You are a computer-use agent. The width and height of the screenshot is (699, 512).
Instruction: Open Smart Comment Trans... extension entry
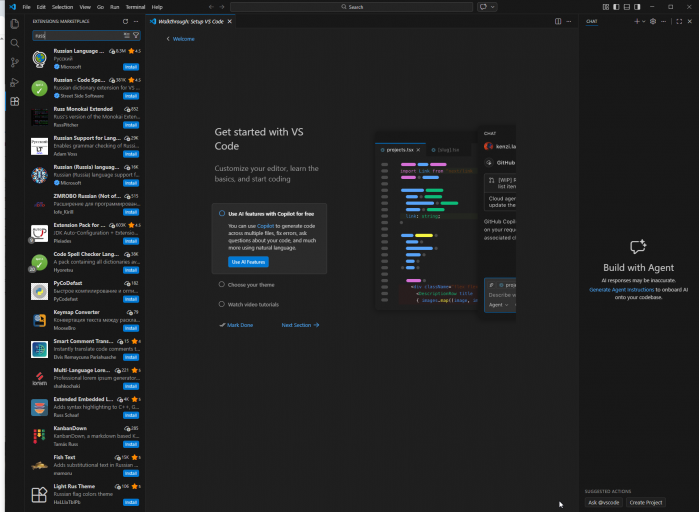(86, 349)
